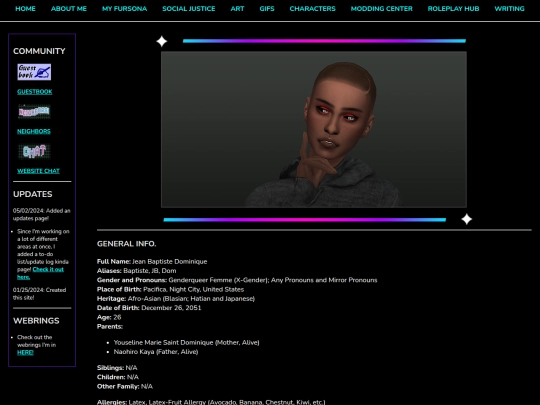The height and width of the screenshot is (405, 540).
Task: Go to the HOME page
Action: point(25,9)
